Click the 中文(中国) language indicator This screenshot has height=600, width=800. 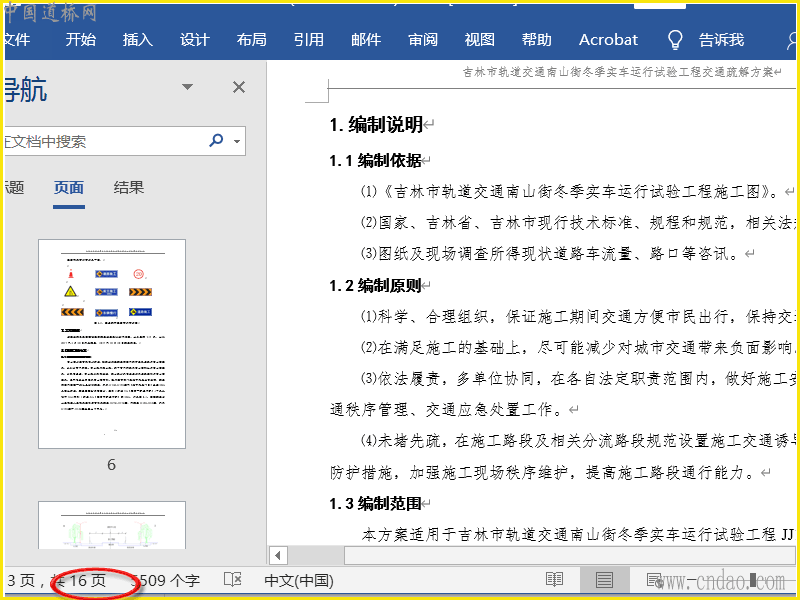coord(299,581)
